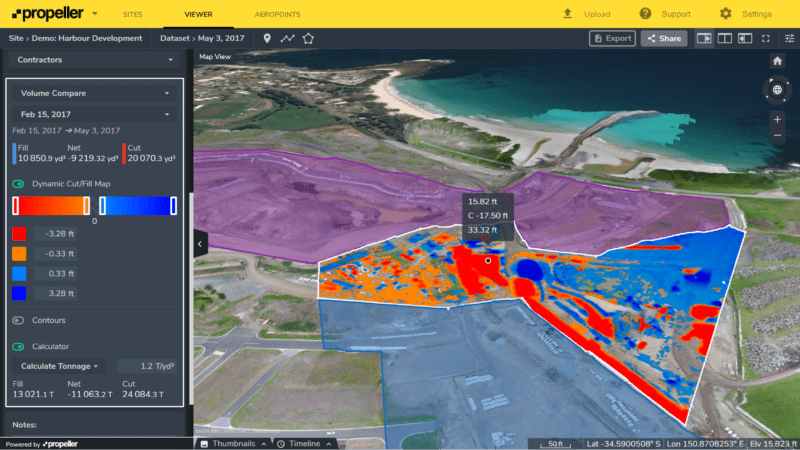Click the measurement point marker on map
Image resolution: width=800 pixels, height=450 pixels.
coord(488,261)
